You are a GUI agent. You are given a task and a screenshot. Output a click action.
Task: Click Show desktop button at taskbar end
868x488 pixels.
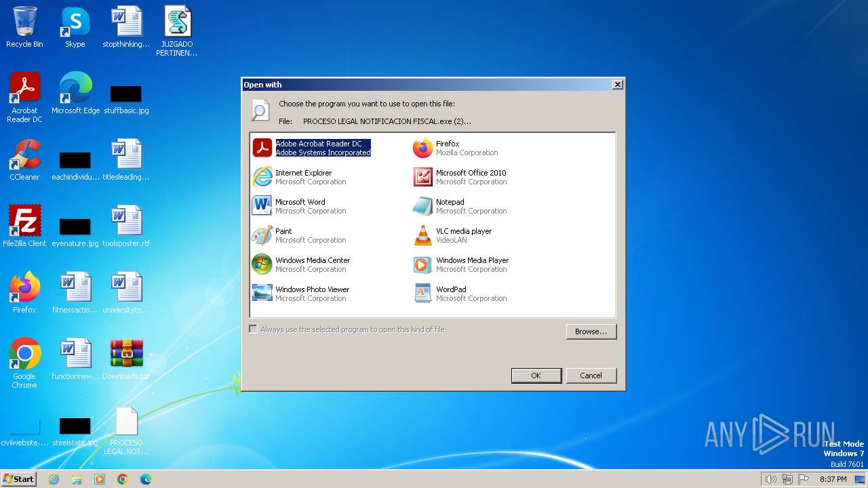click(x=860, y=479)
